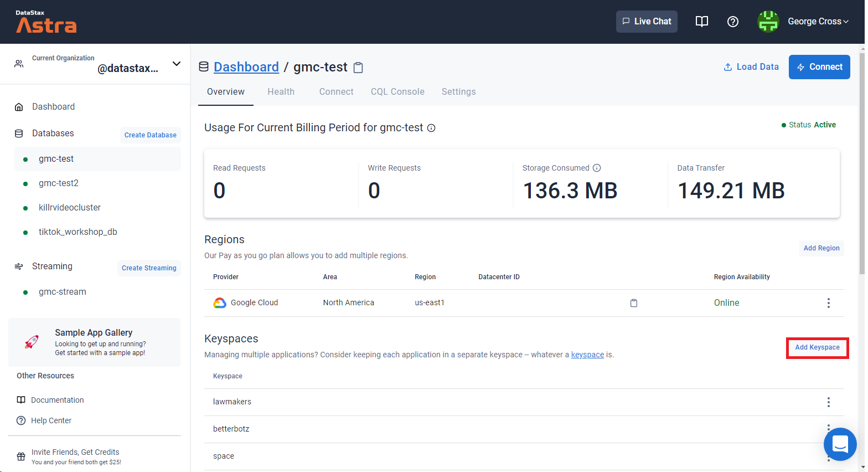Click info icon beside Storage Consumed

[597, 168]
